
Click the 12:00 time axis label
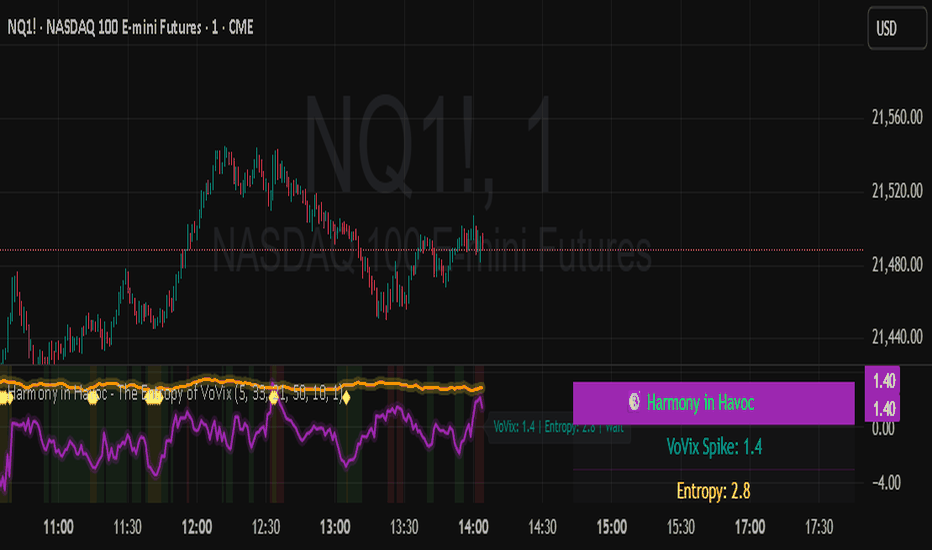pos(197,527)
